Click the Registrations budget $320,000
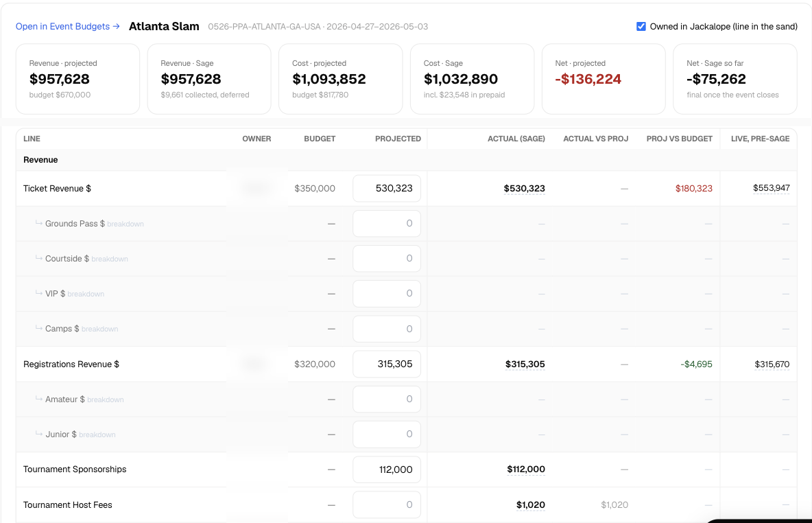This screenshot has height=523, width=812. click(x=315, y=364)
